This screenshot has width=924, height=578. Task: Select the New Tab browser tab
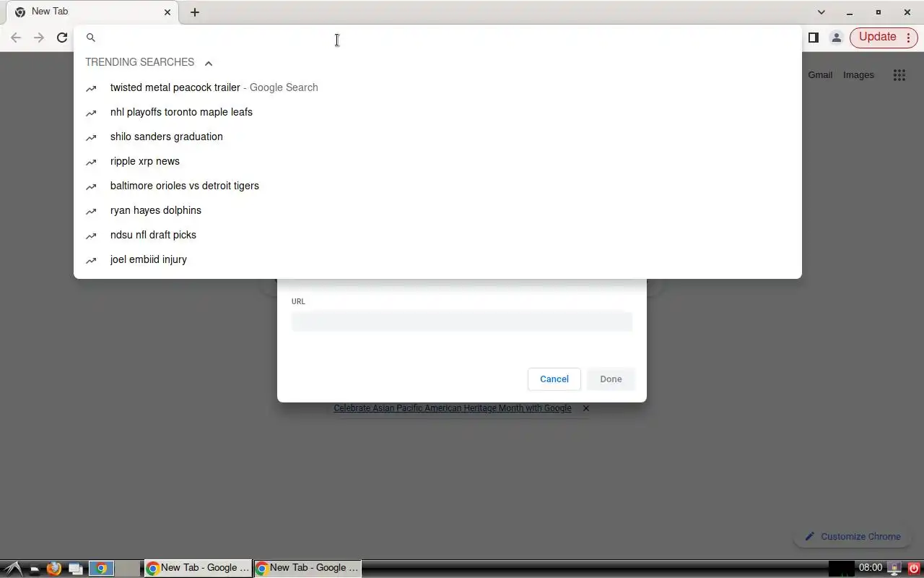(x=92, y=12)
